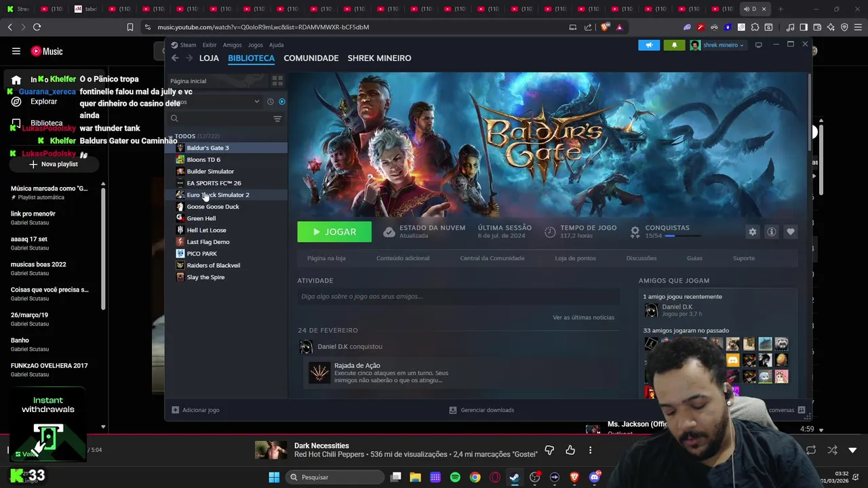Image resolution: width=868 pixels, height=488 pixels.
Task: Click Steam Big Picture mode icon
Action: (x=759, y=45)
